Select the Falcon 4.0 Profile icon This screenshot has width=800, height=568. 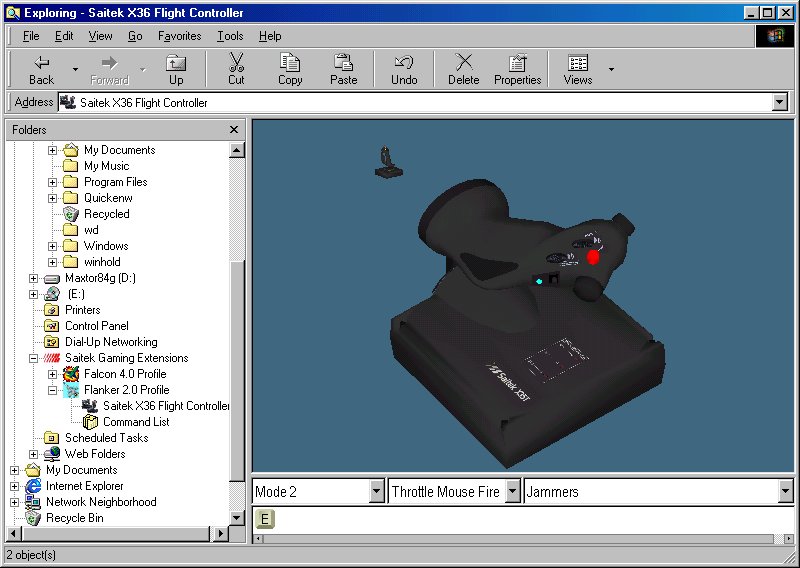point(70,374)
